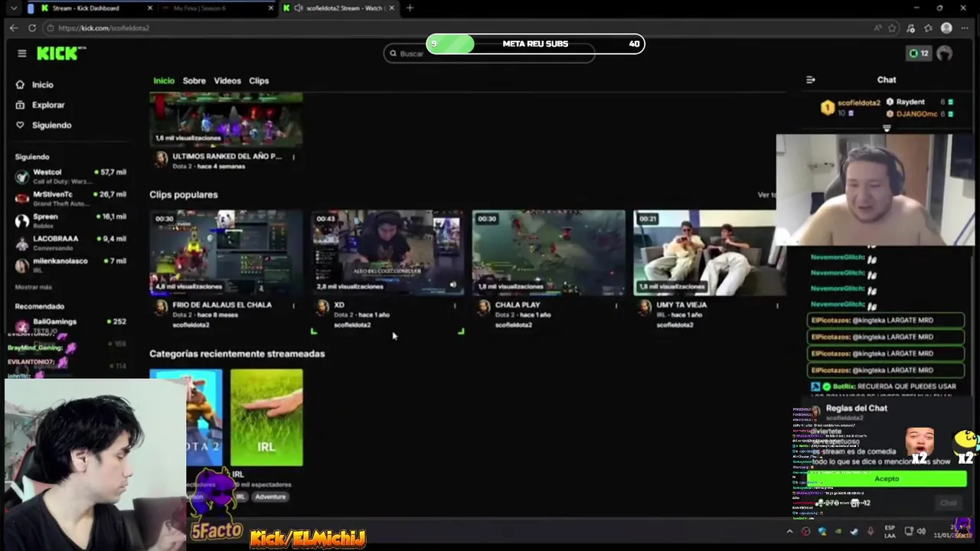
Task: Click the Adventure category tag
Action: [270, 497]
